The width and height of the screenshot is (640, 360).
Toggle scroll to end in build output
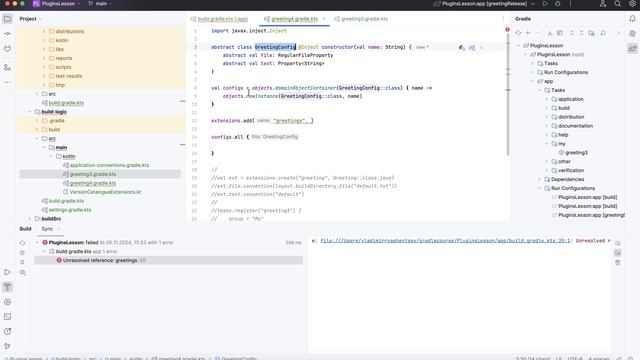pyautogui.click(x=618, y=253)
